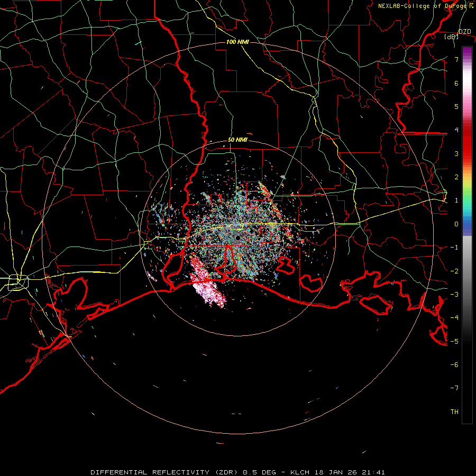476x476 pixels.
Task: Click the "6" value on the color scale
Action: (456, 83)
